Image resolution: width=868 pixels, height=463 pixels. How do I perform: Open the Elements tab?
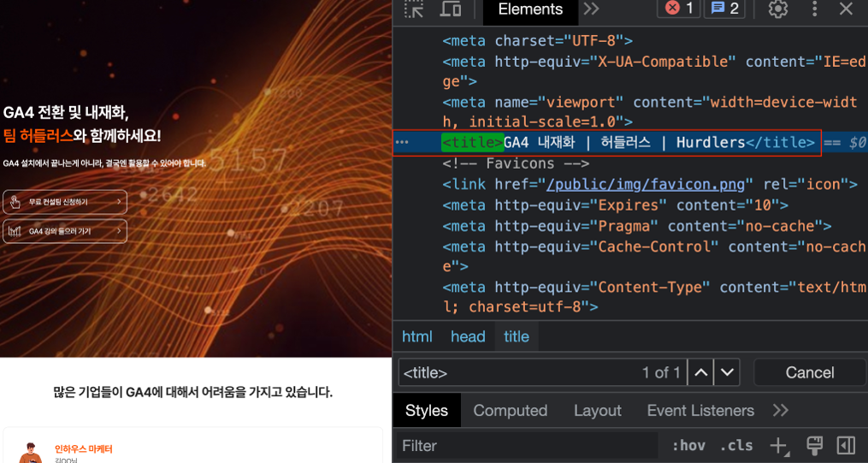[x=530, y=9]
